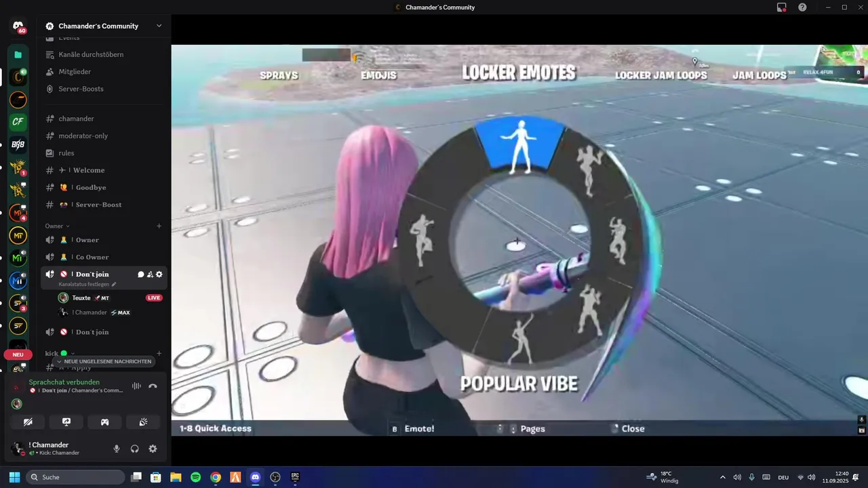Click the Windows Start button

14,477
